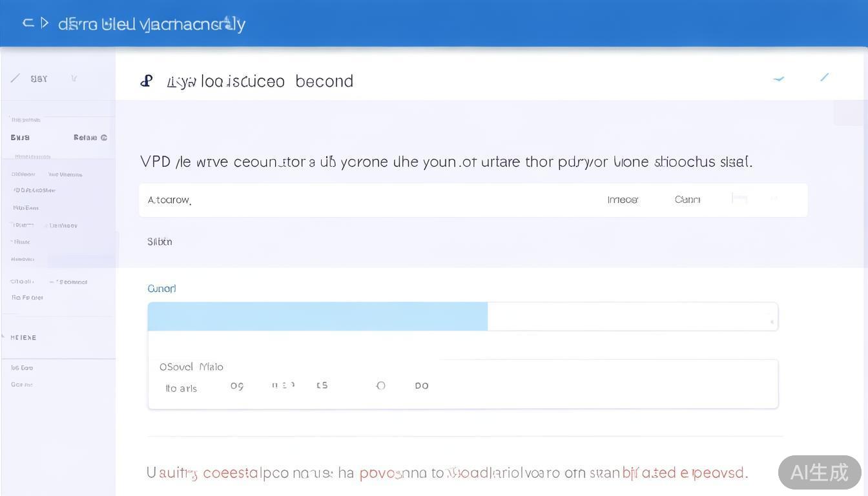The width and height of the screenshot is (868, 496).
Task: Click the Imeos link in the Atoarow row
Action: tap(623, 200)
